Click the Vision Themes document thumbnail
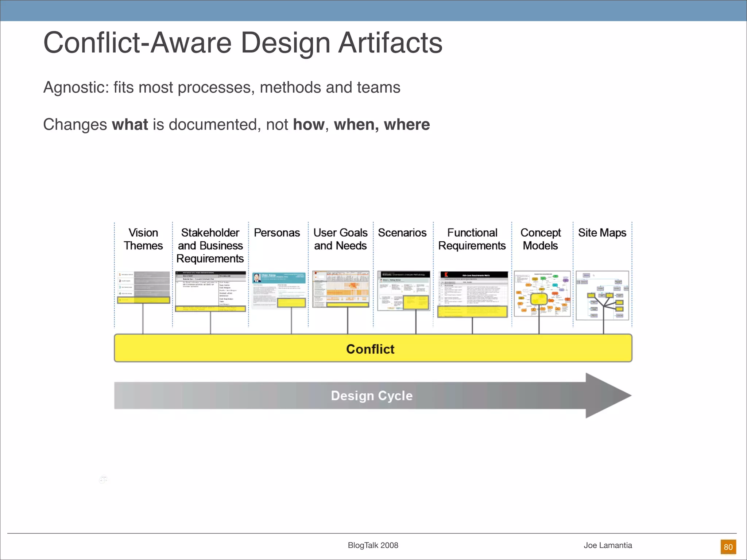The width and height of the screenshot is (747, 560). coord(143,287)
